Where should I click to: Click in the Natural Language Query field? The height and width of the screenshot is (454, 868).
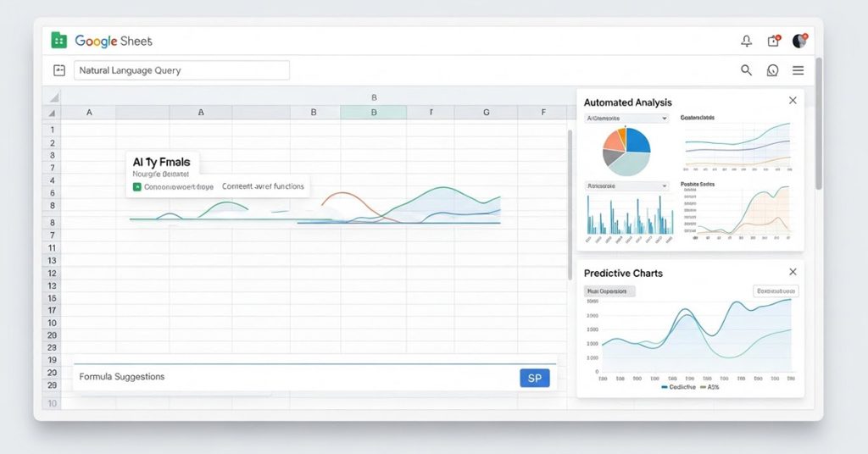click(181, 70)
